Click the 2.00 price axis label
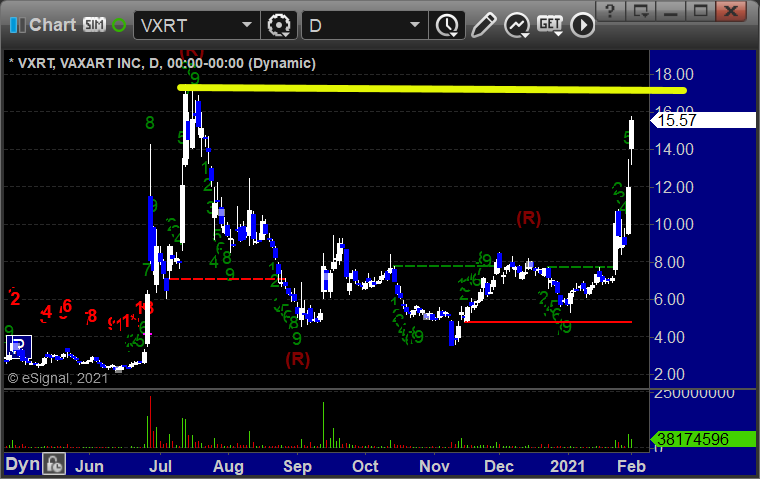The image size is (760, 479). point(669,374)
